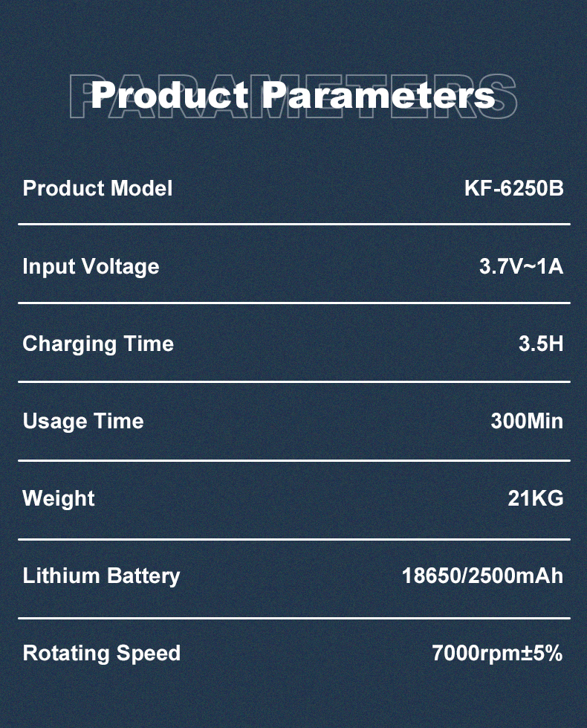This screenshot has height=728, width=587.
Task: Click the Product Parameters heading
Action: tap(293, 95)
